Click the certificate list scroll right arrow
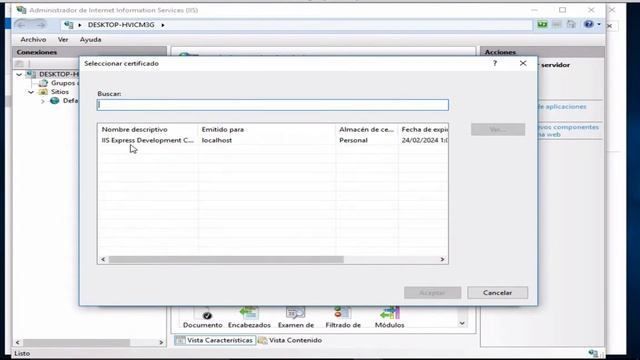 (x=442, y=259)
